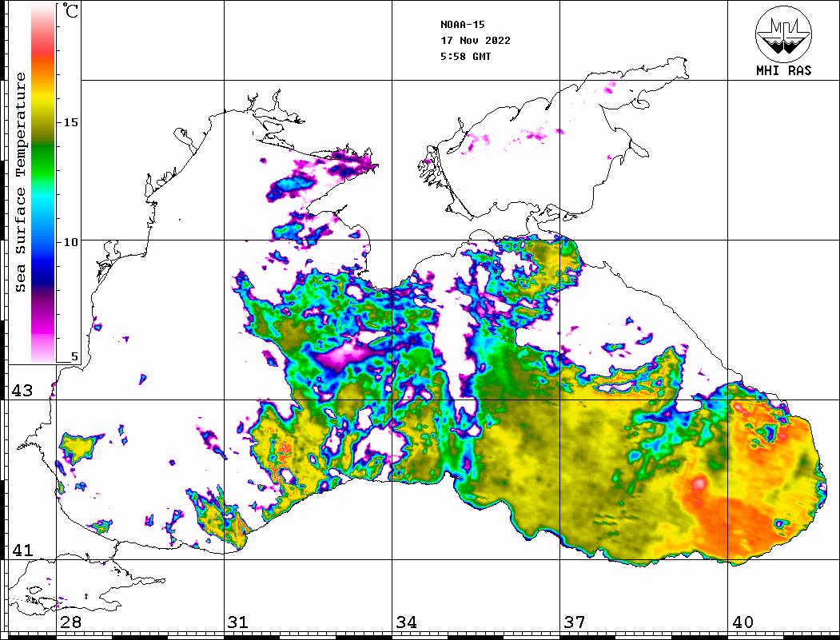The height and width of the screenshot is (640, 840).
Task: Click the latitude label '43'
Action: [22, 391]
